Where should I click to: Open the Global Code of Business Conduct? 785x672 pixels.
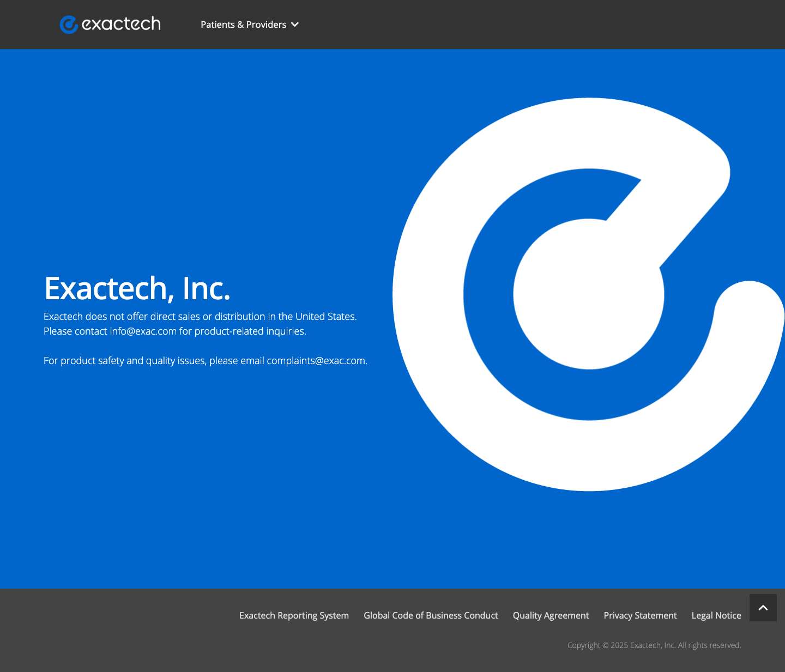click(x=431, y=615)
